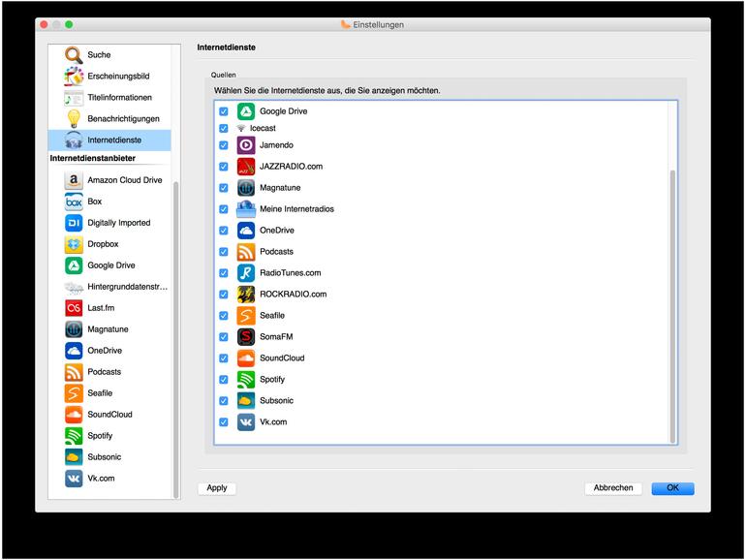Toggle Podcasts source checkbox in list
746x560 pixels.
(x=224, y=252)
